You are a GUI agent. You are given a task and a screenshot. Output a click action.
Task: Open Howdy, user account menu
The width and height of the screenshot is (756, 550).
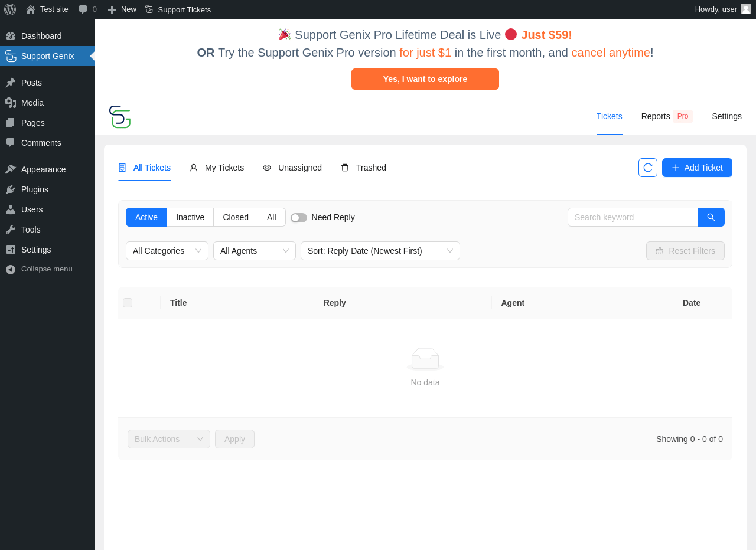pyautogui.click(x=722, y=9)
